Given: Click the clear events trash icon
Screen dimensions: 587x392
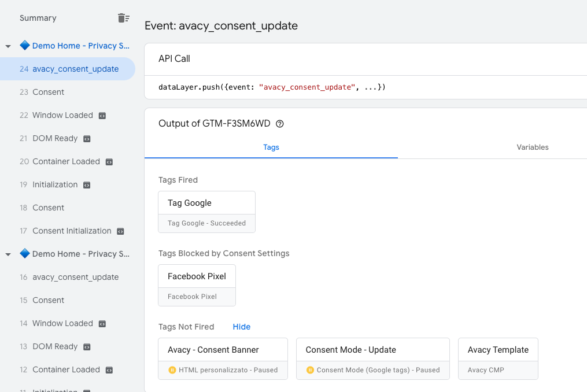Looking at the screenshot, I should (124, 18).
